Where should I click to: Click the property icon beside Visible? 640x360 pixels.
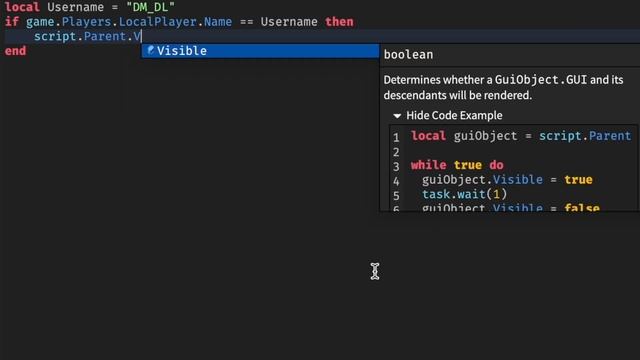click(x=151, y=50)
